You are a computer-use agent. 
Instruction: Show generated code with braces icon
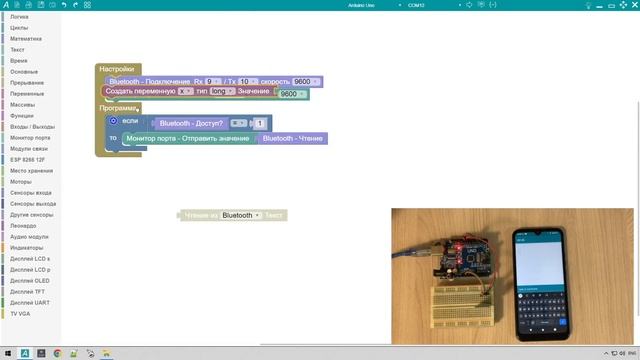tap(493, 5)
